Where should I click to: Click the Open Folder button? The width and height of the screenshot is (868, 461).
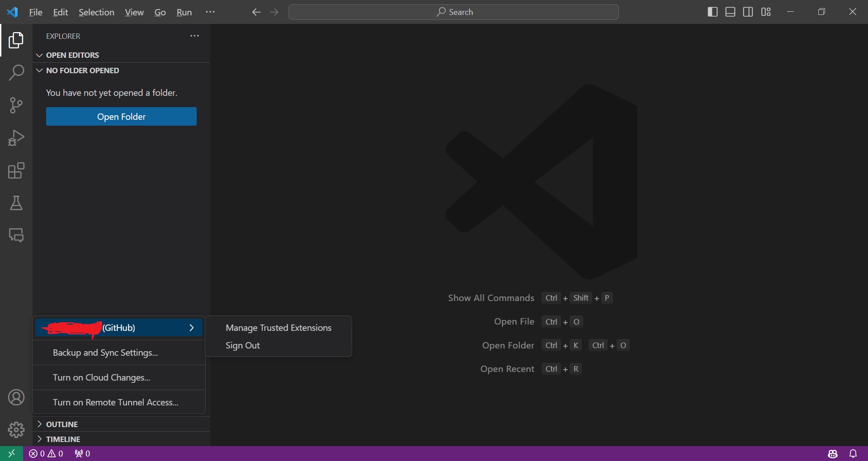(121, 117)
